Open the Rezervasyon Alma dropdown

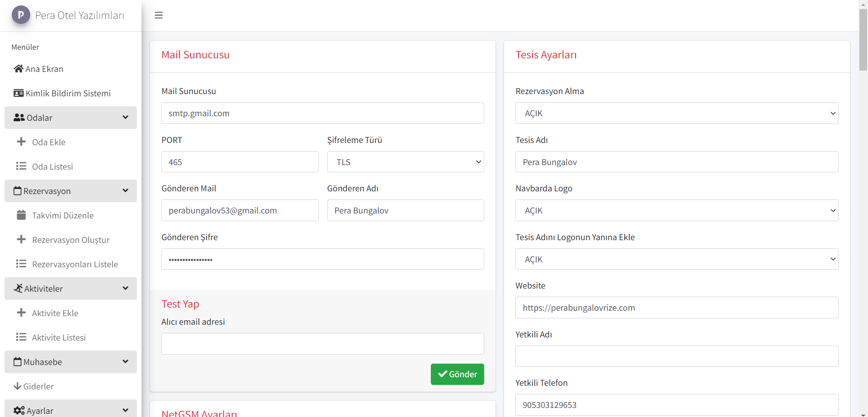click(x=676, y=114)
